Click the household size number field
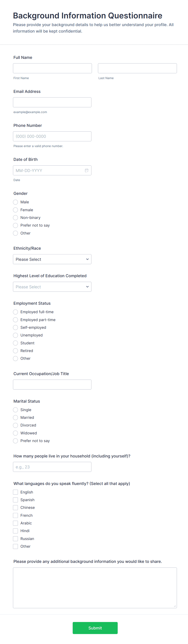188x644 pixels. coord(52,467)
